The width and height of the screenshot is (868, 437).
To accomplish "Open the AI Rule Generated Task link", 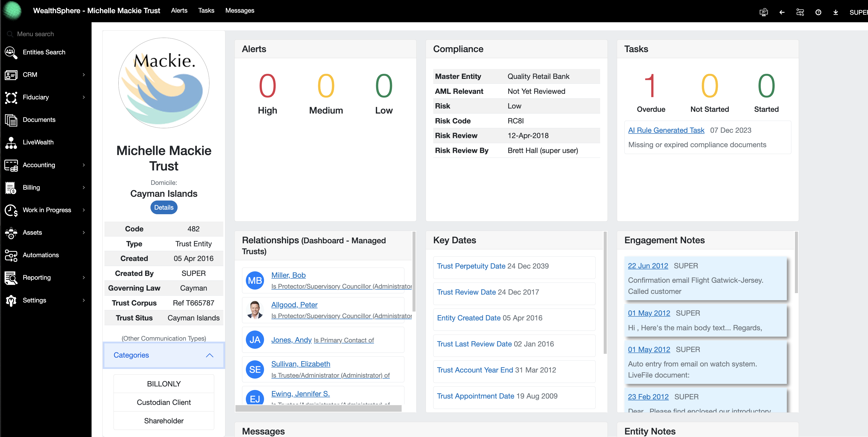I will pyautogui.click(x=666, y=130).
